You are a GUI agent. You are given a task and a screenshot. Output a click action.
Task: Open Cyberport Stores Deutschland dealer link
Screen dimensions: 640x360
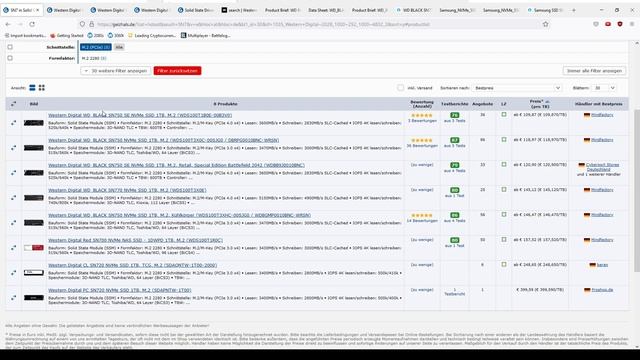click(x=602, y=167)
